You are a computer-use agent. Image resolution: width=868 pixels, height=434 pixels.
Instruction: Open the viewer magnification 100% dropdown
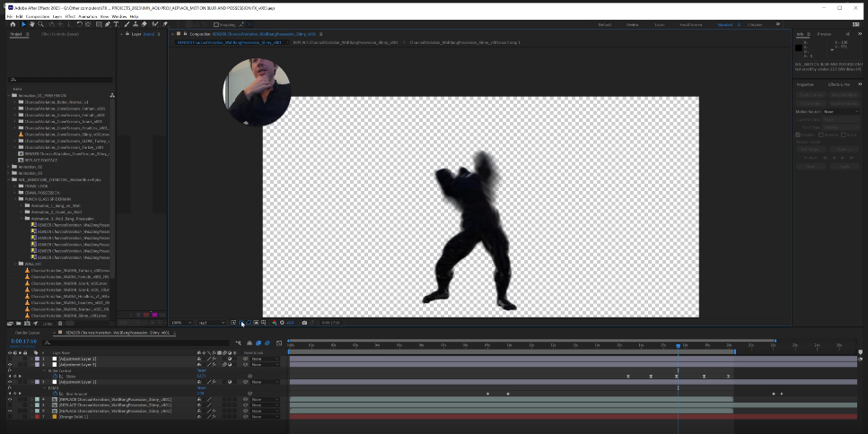tap(181, 322)
